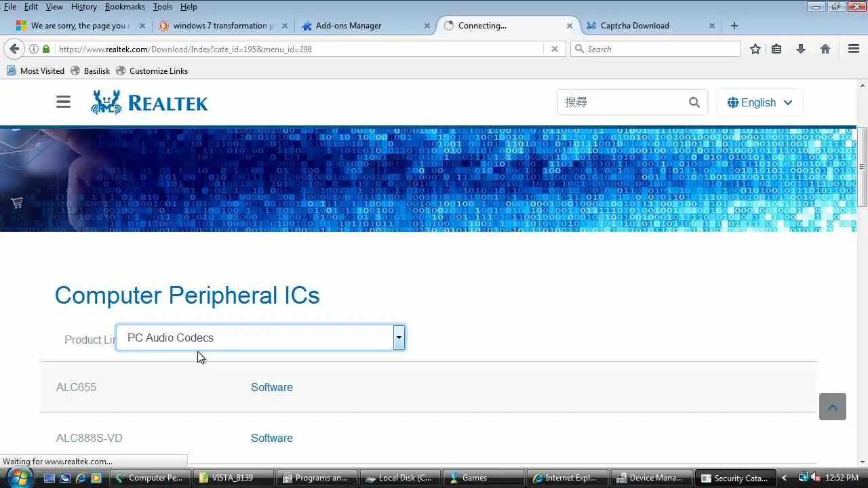Open the shopping cart icon on banner
This screenshot has width=868, height=488.
pos(17,203)
